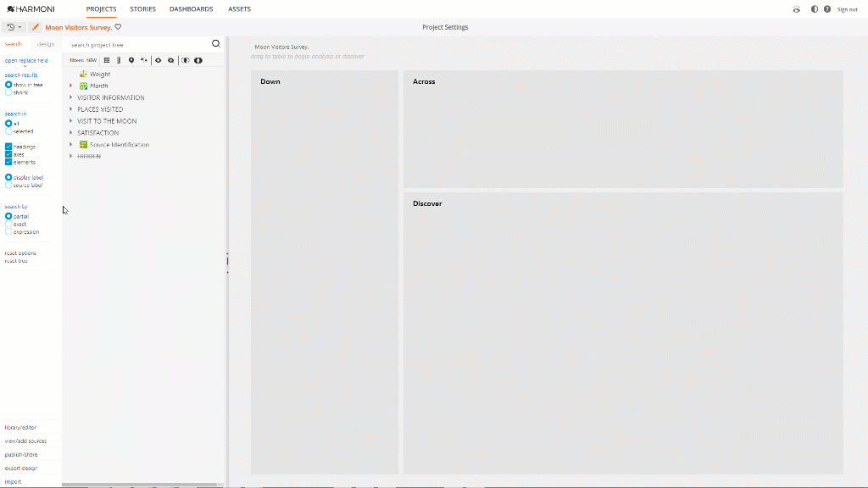Click the solid-circle filter icon
This screenshot has width=868, height=488.
point(198,60)
